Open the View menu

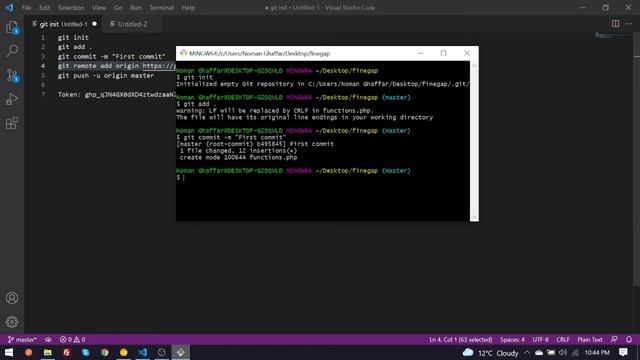click(x=98, y=8)
